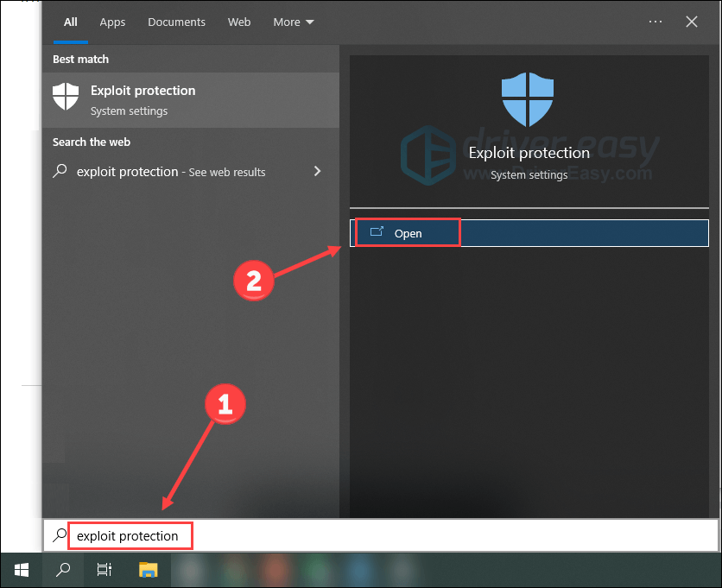Click the shield icon beside Exploit protection best match
722x588 pixels.
point(66,98)
